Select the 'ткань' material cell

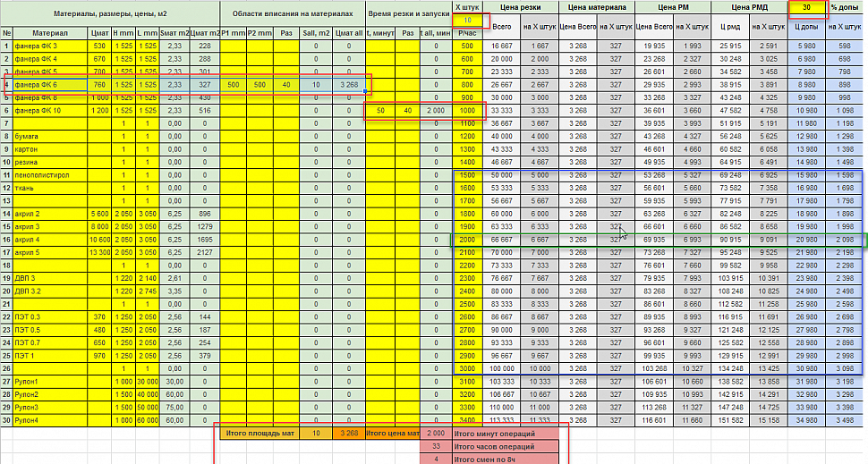coord(50,188)
